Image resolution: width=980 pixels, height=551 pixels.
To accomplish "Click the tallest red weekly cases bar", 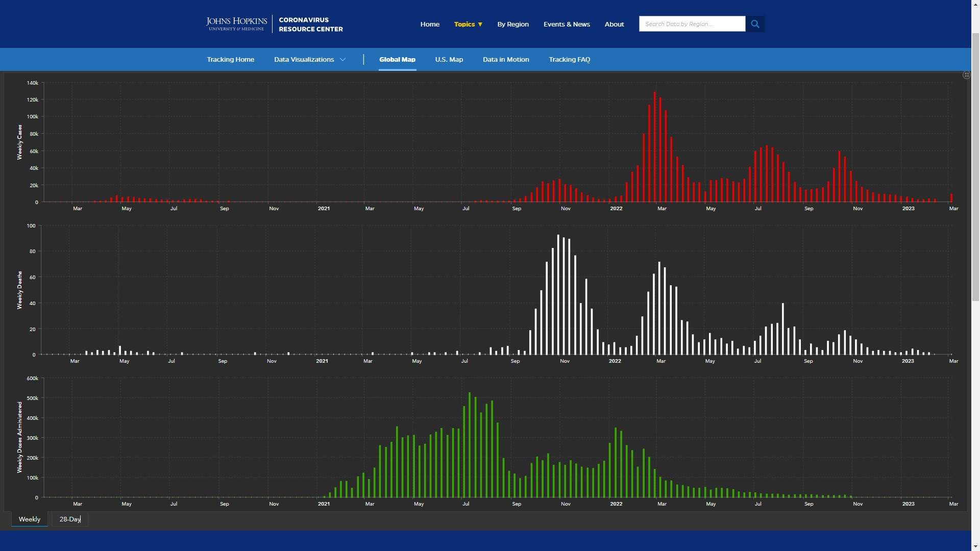I will 654,148.
